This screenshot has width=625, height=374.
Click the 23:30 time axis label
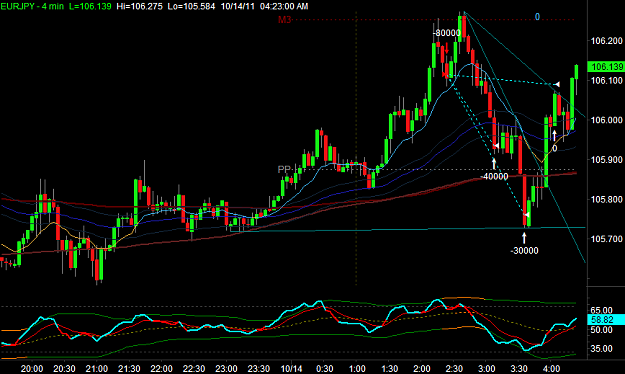[259, 368]
